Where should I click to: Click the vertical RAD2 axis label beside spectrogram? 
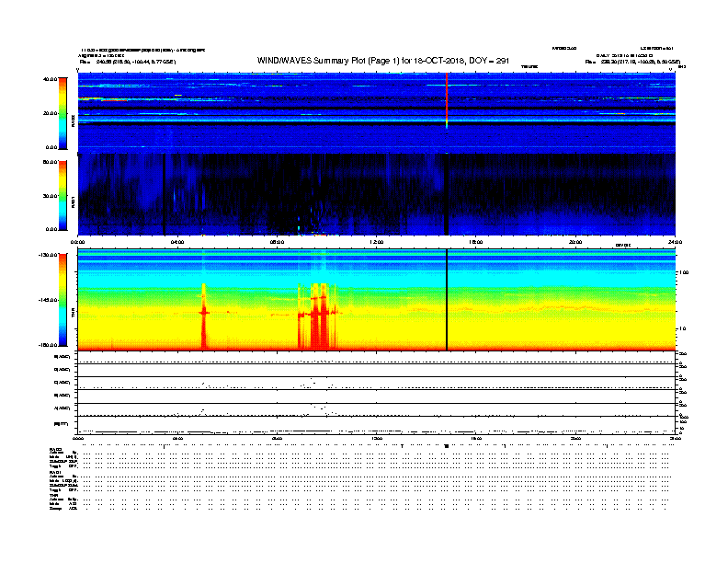tap(73, 121)
